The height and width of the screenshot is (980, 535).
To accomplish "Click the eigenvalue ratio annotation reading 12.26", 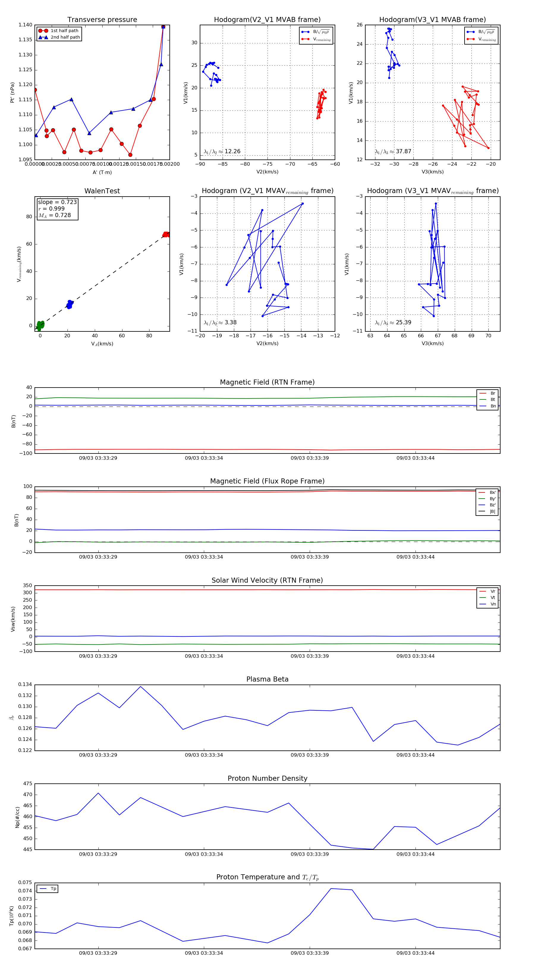I will 222,151.
